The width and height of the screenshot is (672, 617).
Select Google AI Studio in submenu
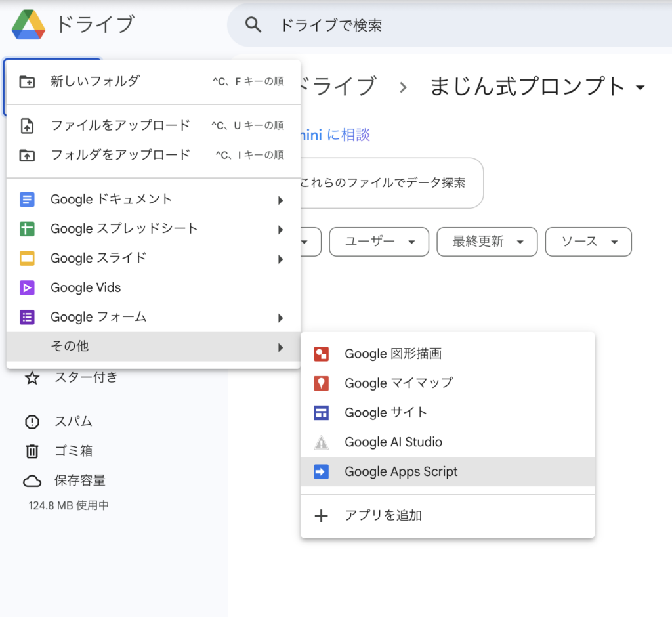point(393,442)
